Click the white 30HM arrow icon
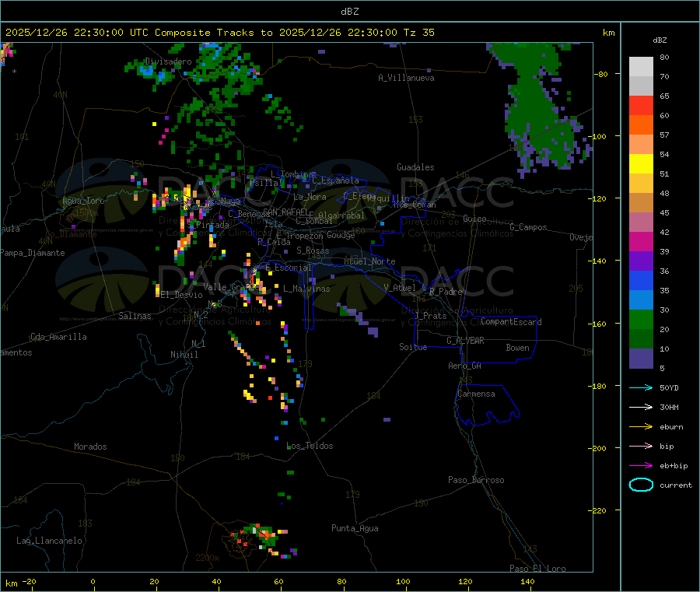Image resolution: width=700 pixels, height=592 pixels. (x=641, y=407)
